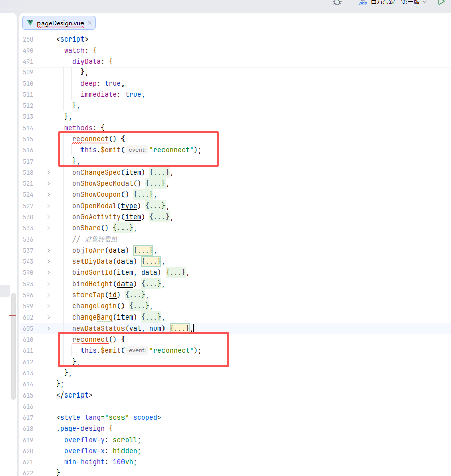The width and height of the screenshot is (451, 476).
Task: Expand the folded onChangeSpec(item) method
Action: click(48, 173)
